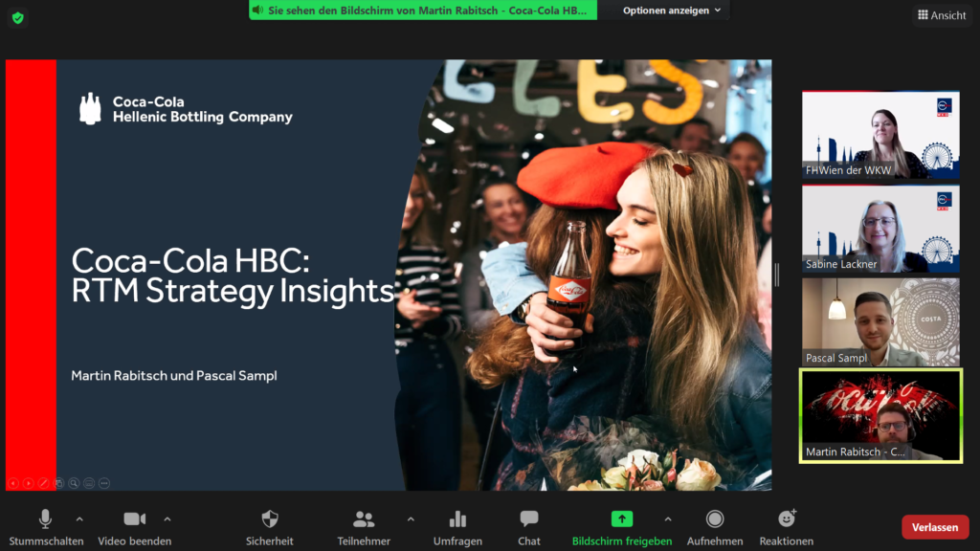Start recording with Aufnehmen
The image size is (980, 551).
click(x=714, y=528)
